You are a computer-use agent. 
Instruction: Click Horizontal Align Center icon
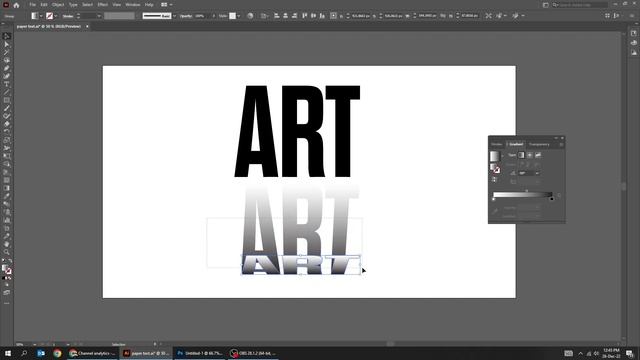click(286, 16)
